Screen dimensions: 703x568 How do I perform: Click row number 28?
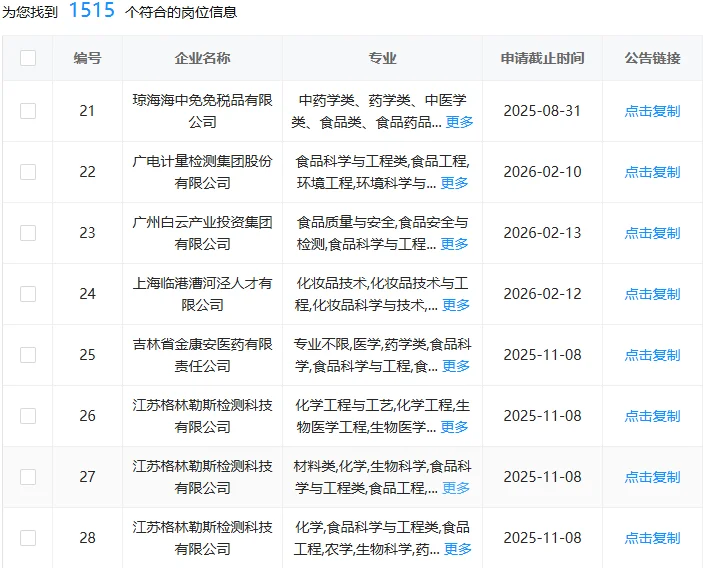click(x=87, y=538)
